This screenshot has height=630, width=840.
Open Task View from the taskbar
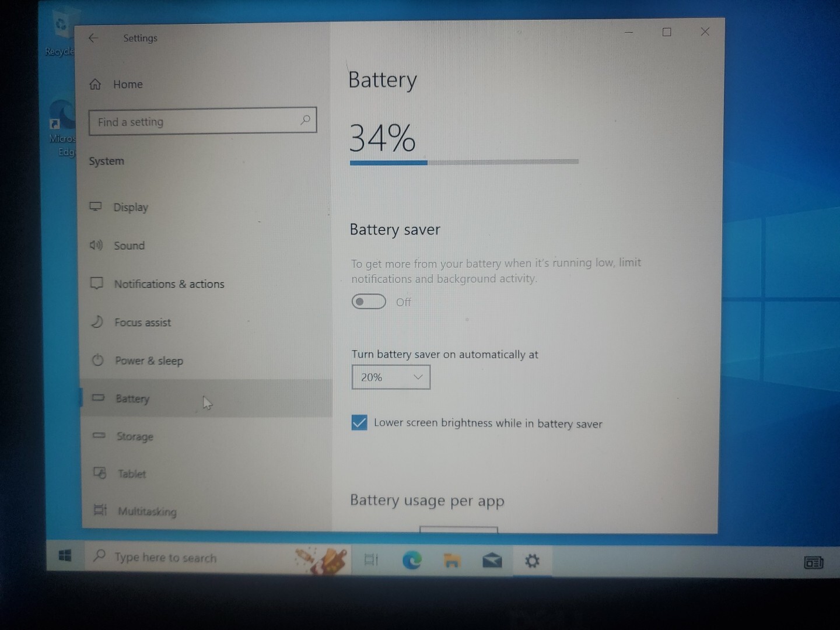(371, 560)
